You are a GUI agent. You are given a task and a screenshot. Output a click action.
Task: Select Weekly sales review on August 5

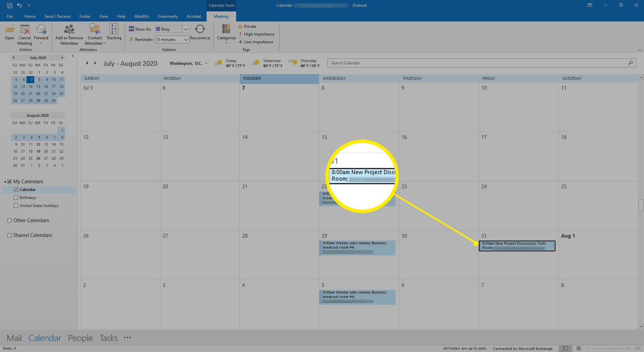358,297
